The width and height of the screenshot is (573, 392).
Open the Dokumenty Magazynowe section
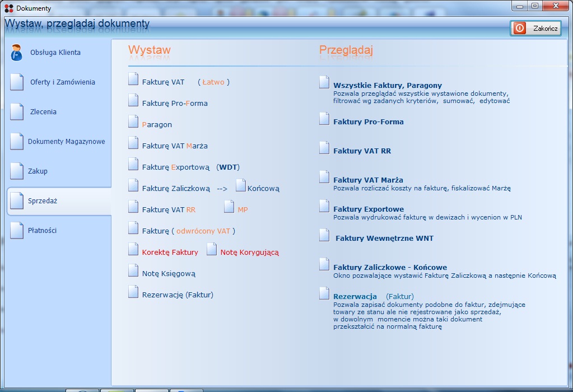pos(66,142)
